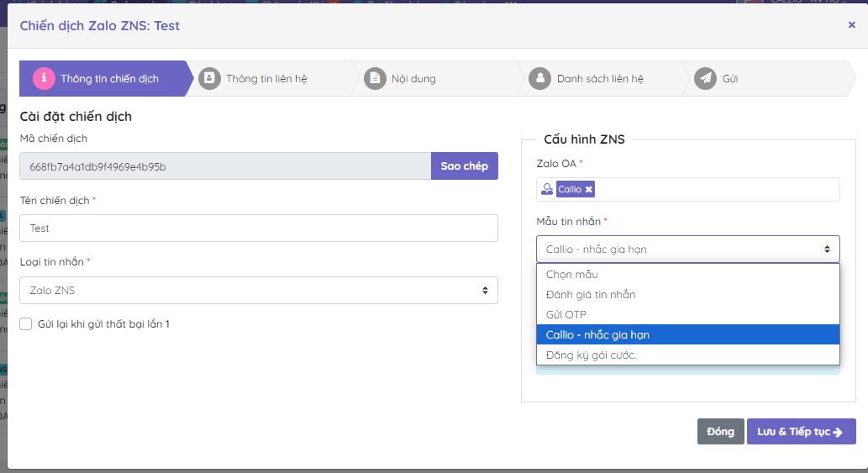The width and height of the screenshot is (868, 473).
Task: Click the document icon for Nội dung step
Action: [375, 79]
